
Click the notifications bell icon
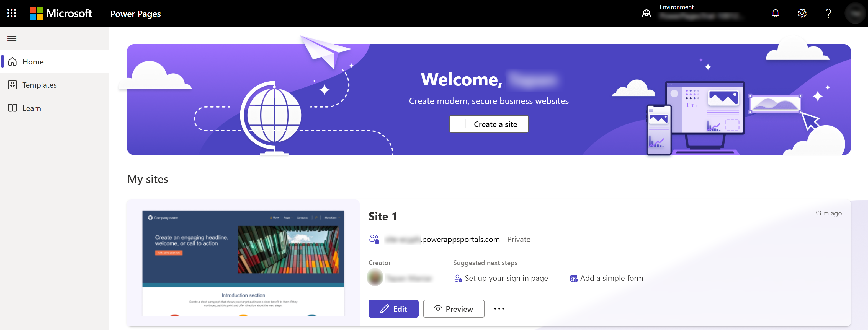pyautogui.click(x=776, y=13)
